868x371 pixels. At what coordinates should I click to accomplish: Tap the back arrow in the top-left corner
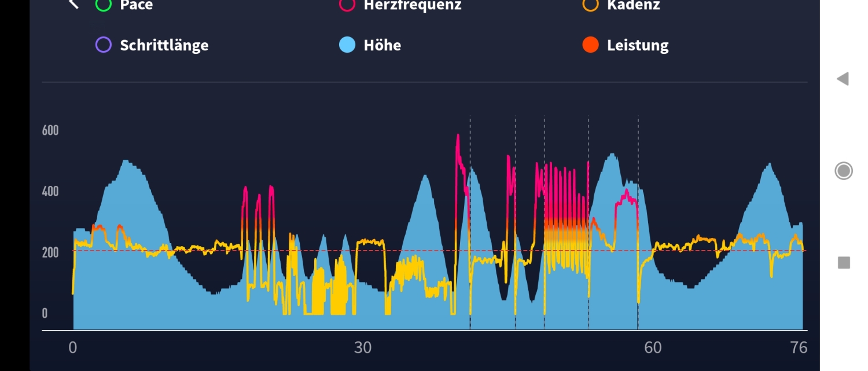point(73,5)
